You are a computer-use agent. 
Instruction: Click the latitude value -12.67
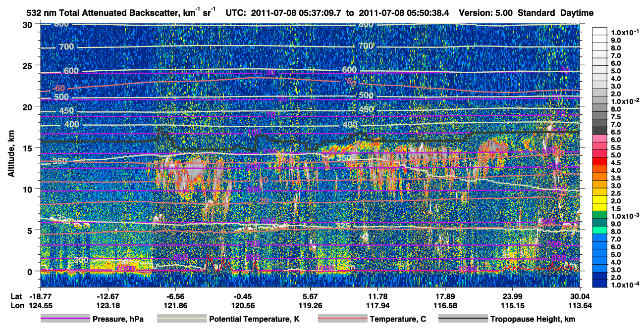click(x=107, y=296)
